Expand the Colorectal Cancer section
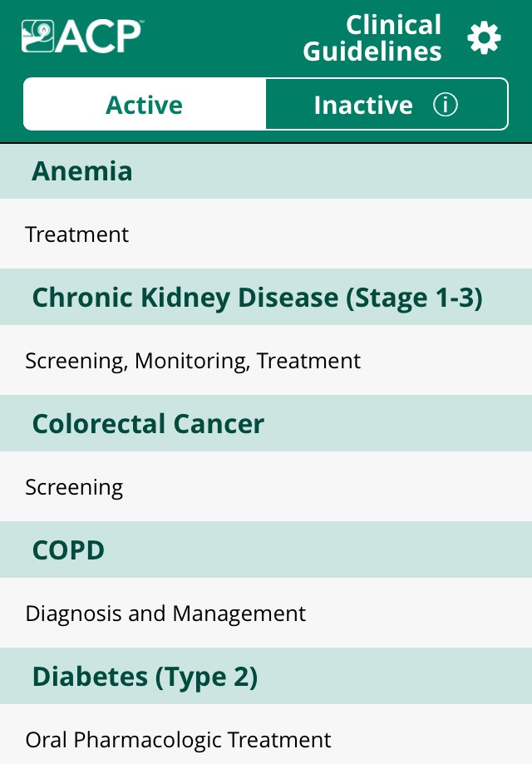The image size is (532, 764). tap(147, 423)
